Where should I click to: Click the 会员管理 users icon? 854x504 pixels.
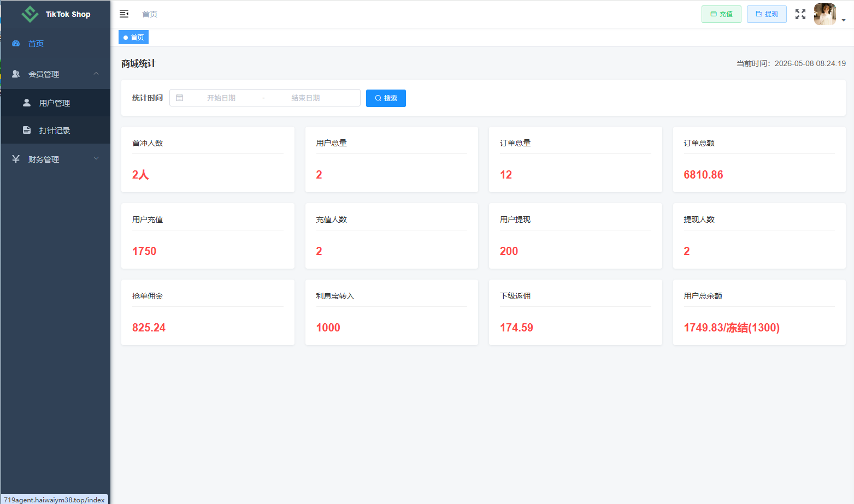[16, 74]
